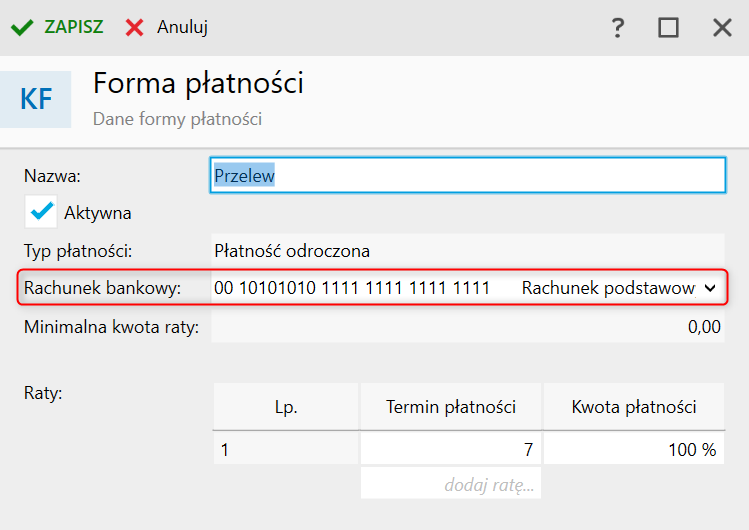The height and width of the screenshot is (530, 749).
Task: Expand the Rachunek bankowy dropdown arrow
Action: (710, 288)
